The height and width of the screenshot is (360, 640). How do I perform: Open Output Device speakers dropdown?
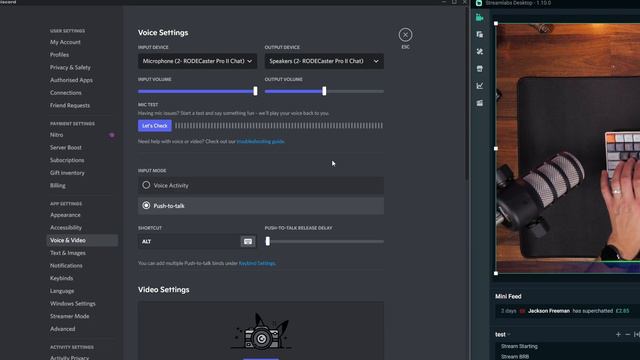click(x=324, y=61)
